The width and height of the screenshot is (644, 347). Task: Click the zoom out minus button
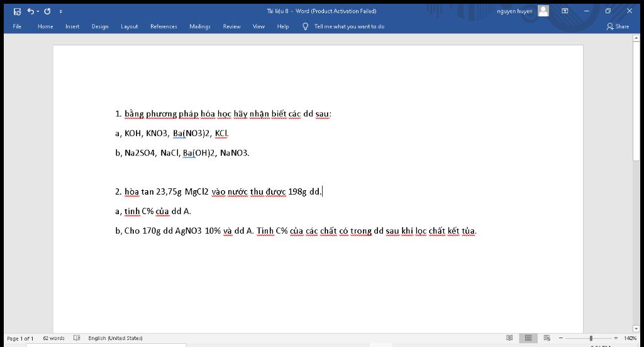(x=560, y=338)
